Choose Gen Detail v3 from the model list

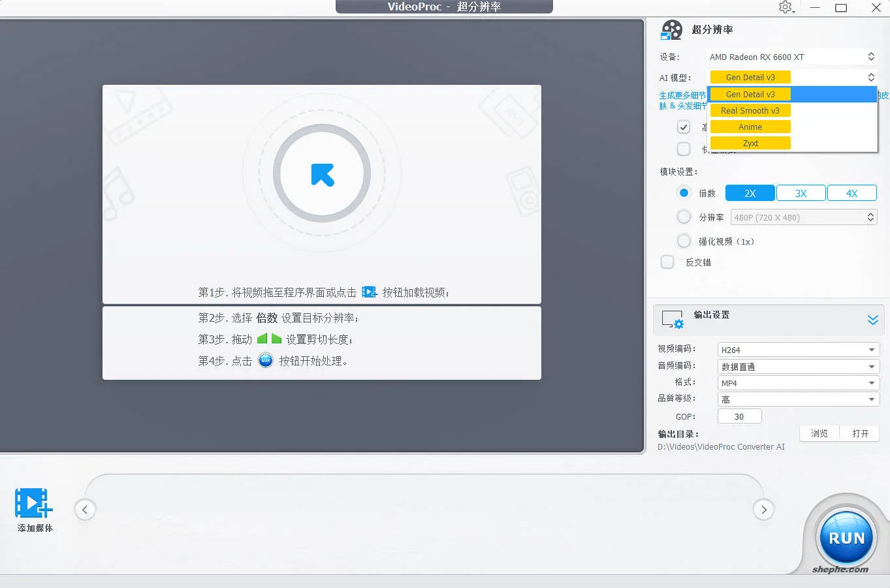792,95
